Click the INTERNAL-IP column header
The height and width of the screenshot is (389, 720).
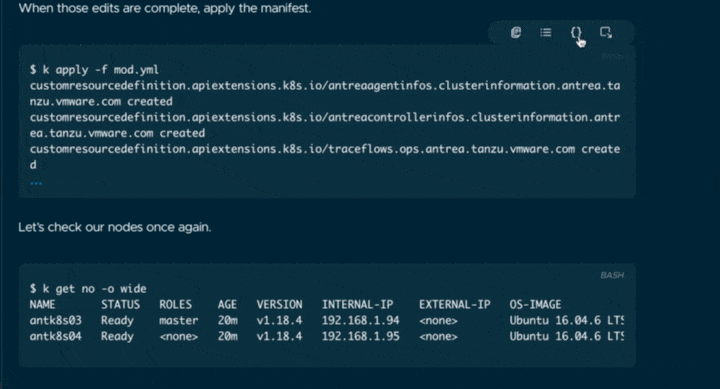357,305
